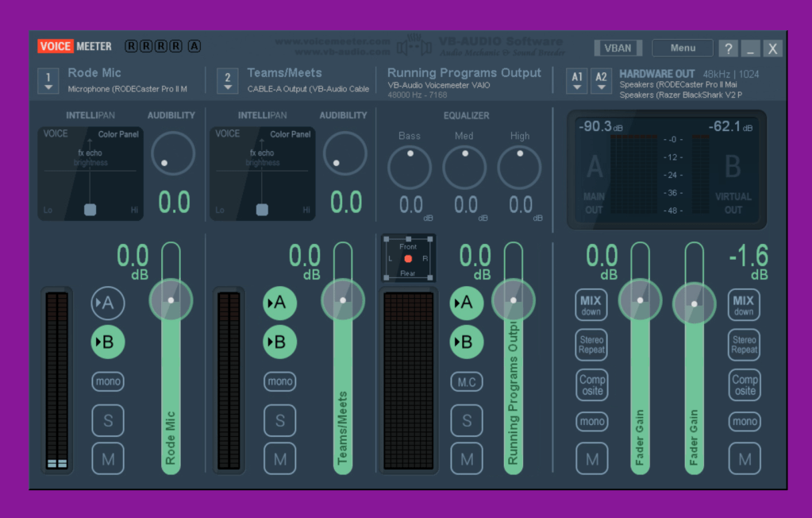Toggle bus A routing for Rode Mic

[108, 303]
